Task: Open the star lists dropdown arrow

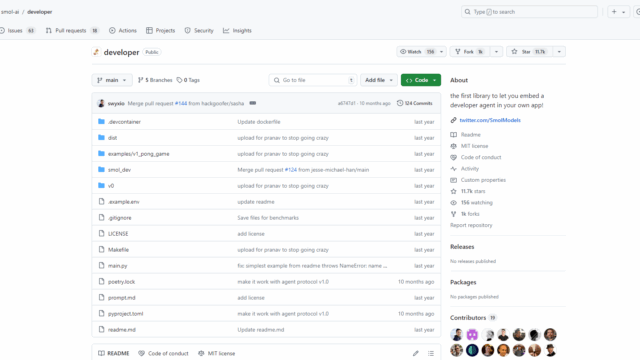Action: [x=559, y=52]
